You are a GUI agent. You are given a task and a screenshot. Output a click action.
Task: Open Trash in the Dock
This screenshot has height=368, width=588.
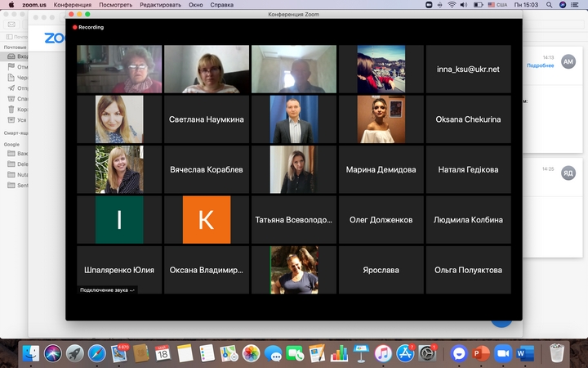coord(556,353)
